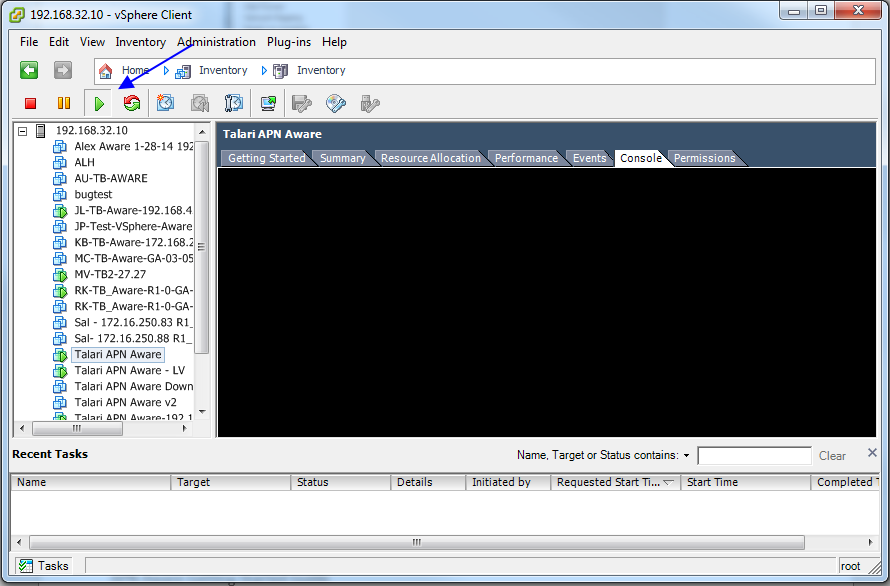Click the green Back navigation arrow
This screenshot has height=586, width=890.
coord(29,70)
